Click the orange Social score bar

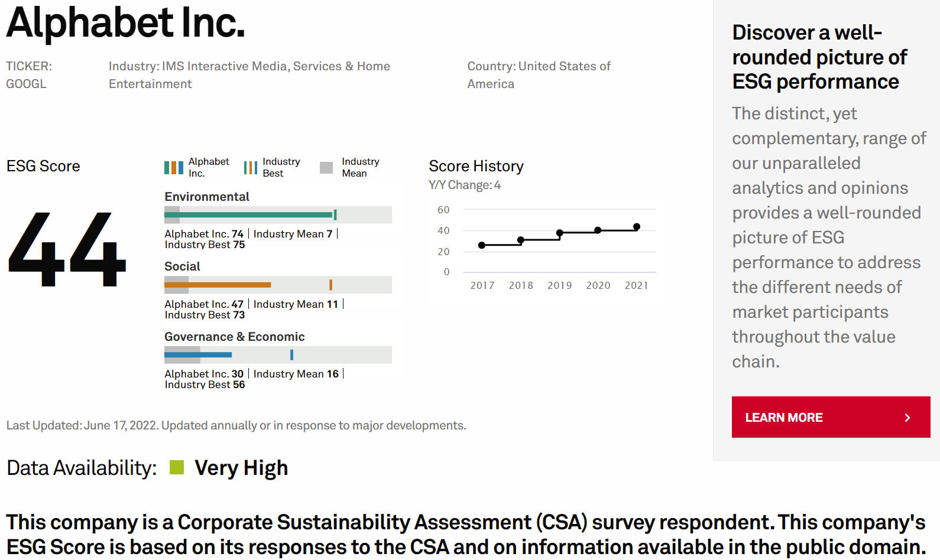click(x=228, y=285)
